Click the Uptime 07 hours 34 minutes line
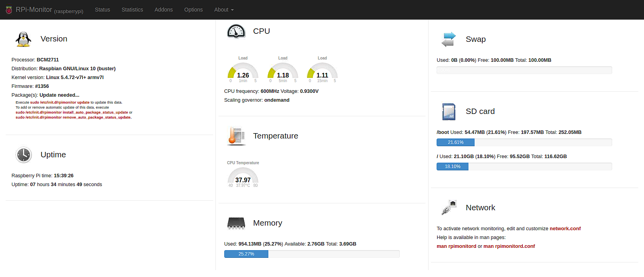Viewport: 644px width, 277px height. coord(57,185)
